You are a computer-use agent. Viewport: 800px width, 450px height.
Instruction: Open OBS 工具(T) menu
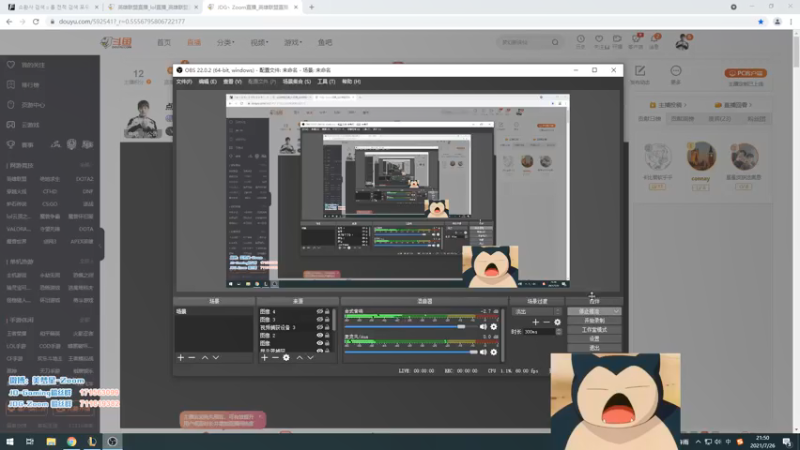tap(326, 82)
